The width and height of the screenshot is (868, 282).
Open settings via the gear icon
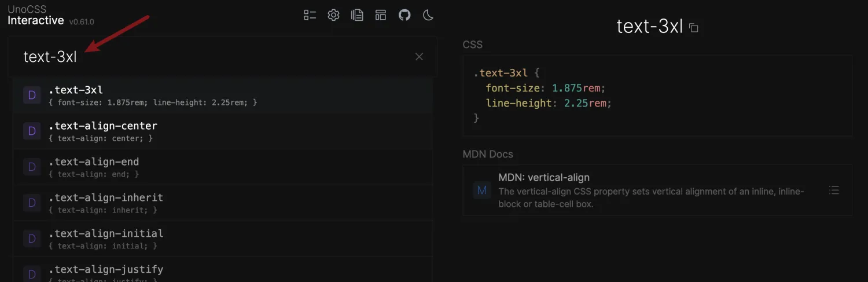[x=333, y=16]
